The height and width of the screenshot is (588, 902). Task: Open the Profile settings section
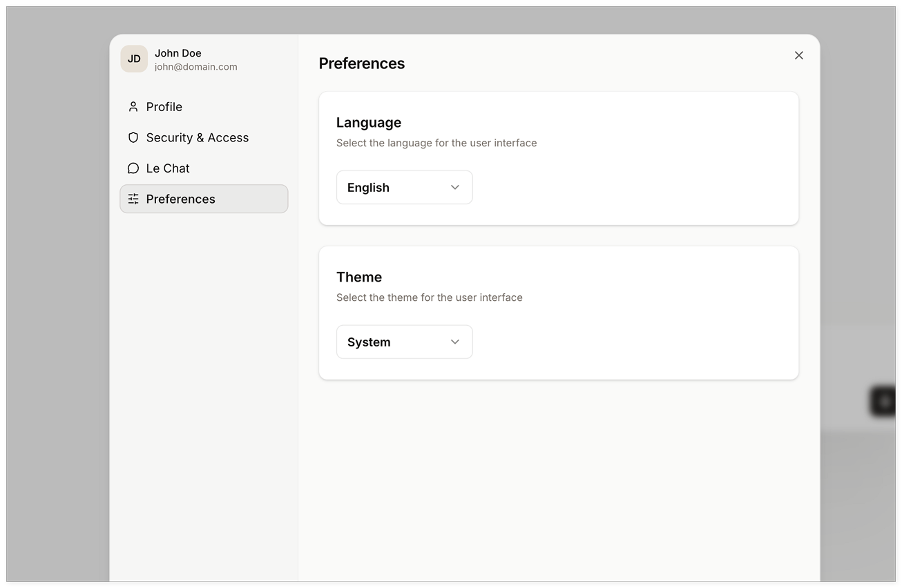tap(204, 107)
